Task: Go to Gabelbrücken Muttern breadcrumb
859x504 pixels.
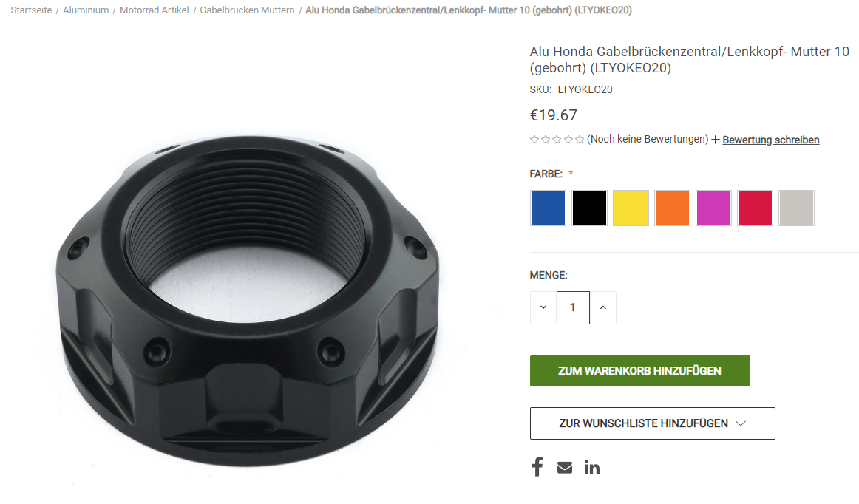Action: 247,10
